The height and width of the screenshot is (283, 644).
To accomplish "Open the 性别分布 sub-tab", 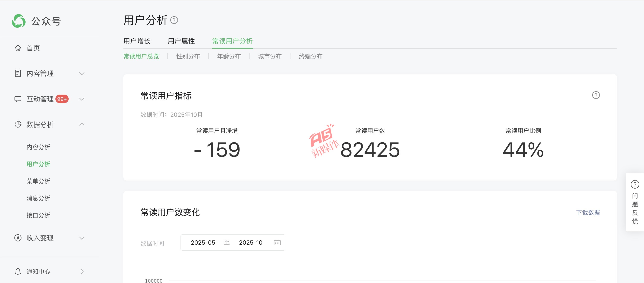I will (188, 56).
